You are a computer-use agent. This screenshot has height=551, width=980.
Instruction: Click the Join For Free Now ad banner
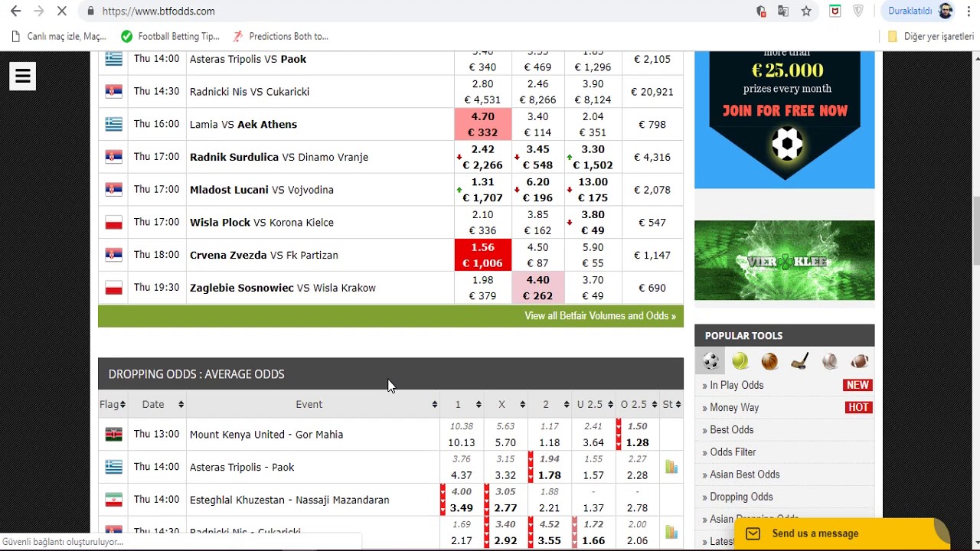tap(784, 119)
